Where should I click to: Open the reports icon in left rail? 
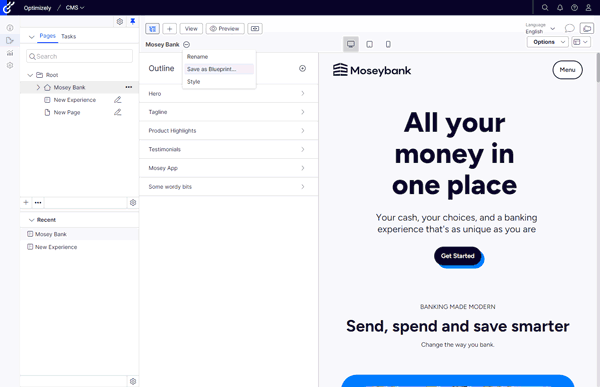pos(10,53)
